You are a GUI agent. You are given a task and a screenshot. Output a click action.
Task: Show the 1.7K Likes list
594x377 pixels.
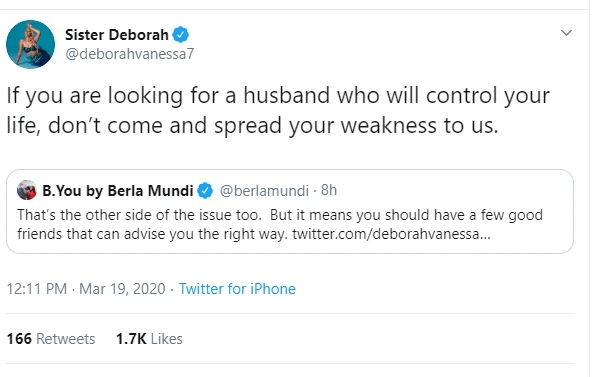coord(149,339)
